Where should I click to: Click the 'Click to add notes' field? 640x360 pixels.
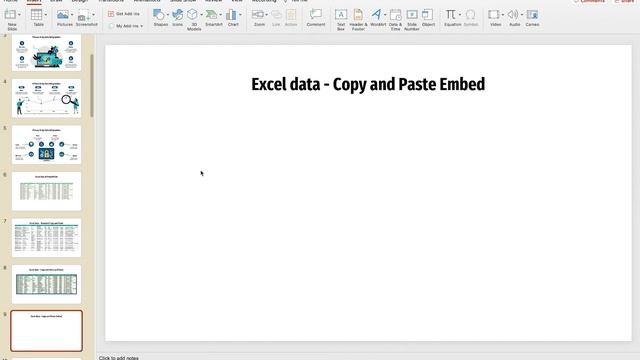[119, 358]
